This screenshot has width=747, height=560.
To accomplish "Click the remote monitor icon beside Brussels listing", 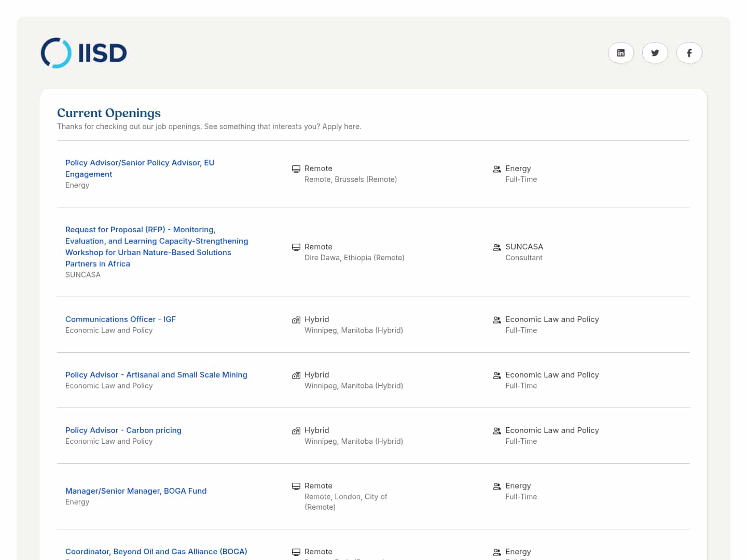I will pos(296,169).
